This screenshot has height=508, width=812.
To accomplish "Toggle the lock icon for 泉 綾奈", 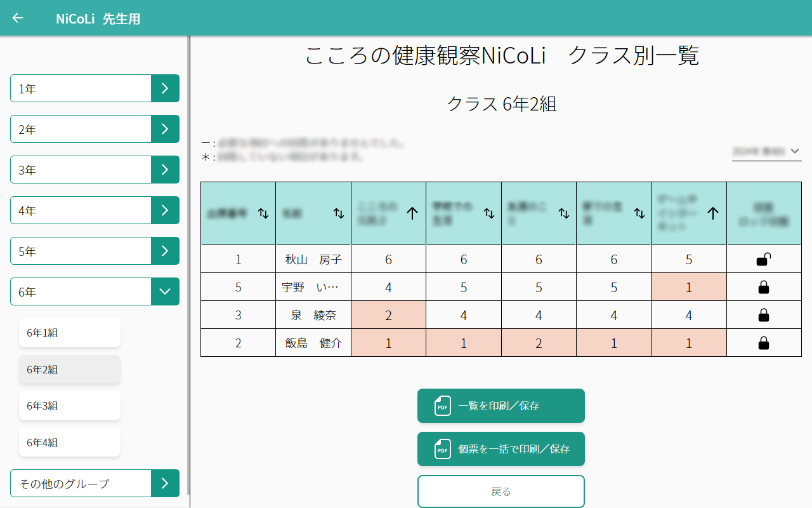I will (764, 315).
